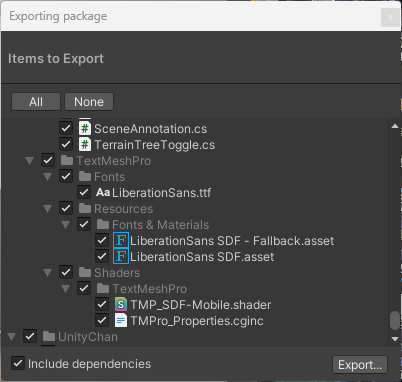Select the LiberationSans.ttf font icon

(x=103, y=193)
